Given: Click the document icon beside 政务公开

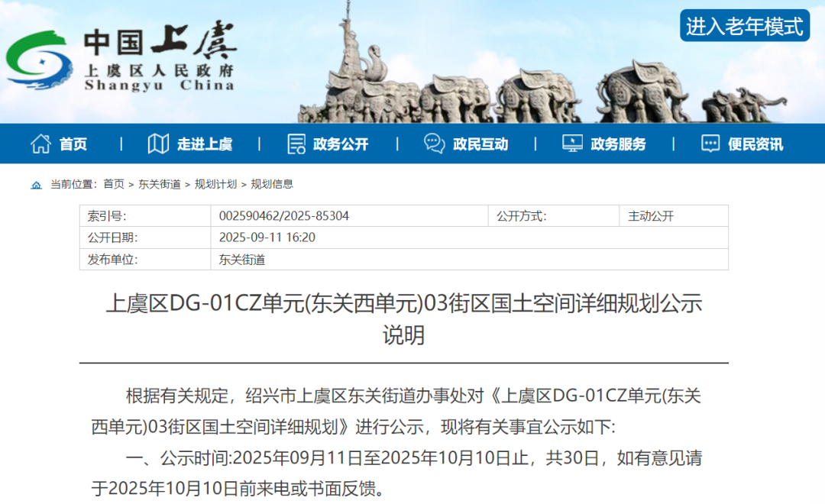Looking at the screenshot, I should [296, 144].
